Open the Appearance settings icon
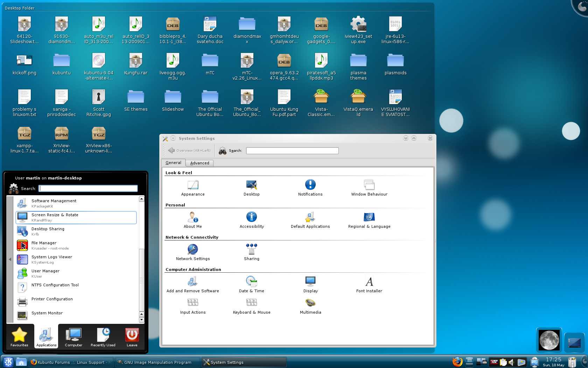 tap(193, 185)
